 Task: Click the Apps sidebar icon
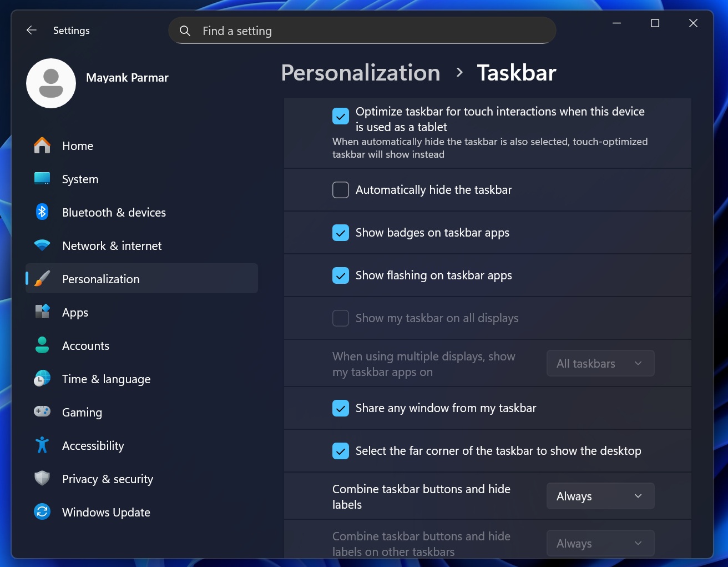coord(42,312)
